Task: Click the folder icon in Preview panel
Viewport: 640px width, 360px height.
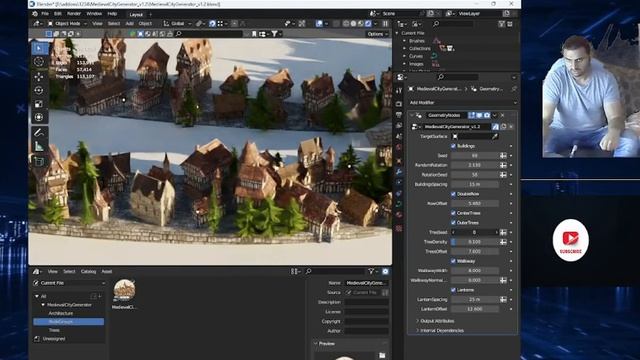Action: tap(382, 356)
